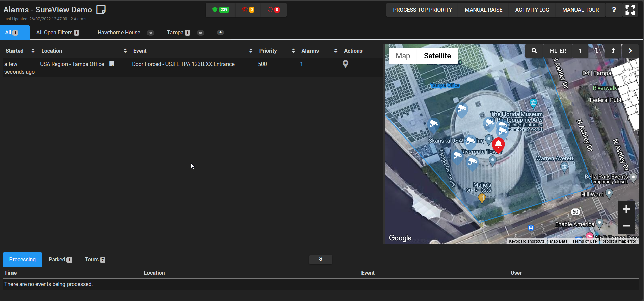Click the map pin action for Door Forced alarm

[345, 64]
